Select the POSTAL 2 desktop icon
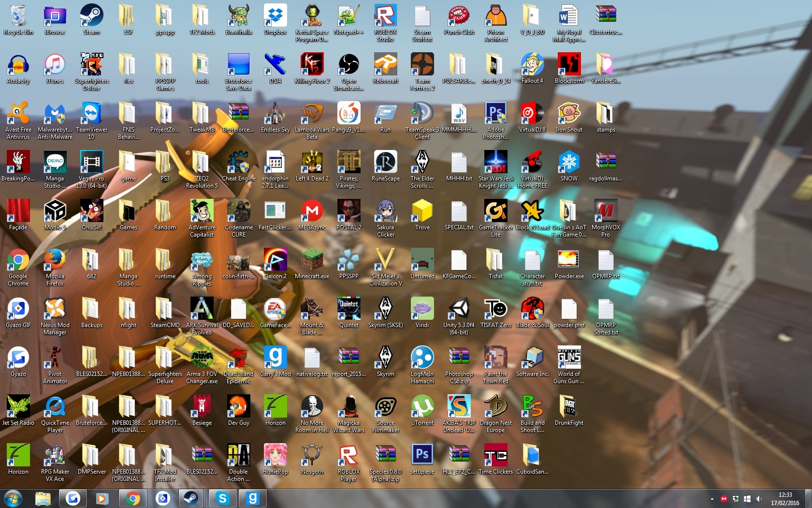The image size is (812, 508). coord(349,215)
